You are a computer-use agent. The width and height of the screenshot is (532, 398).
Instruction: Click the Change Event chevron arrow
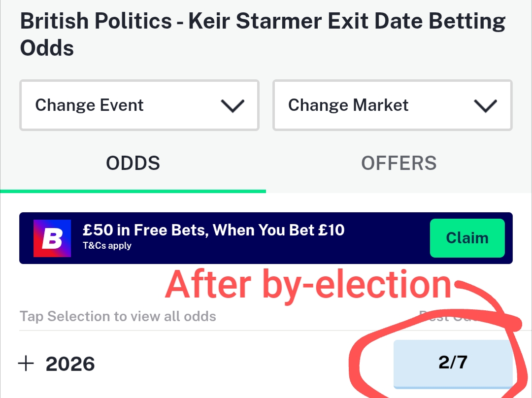point(233,105)
